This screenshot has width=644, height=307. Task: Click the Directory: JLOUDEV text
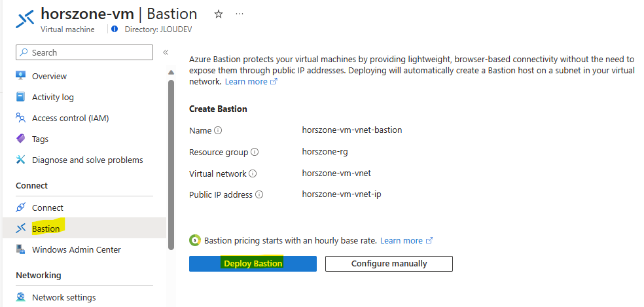[x=158, y=29]
